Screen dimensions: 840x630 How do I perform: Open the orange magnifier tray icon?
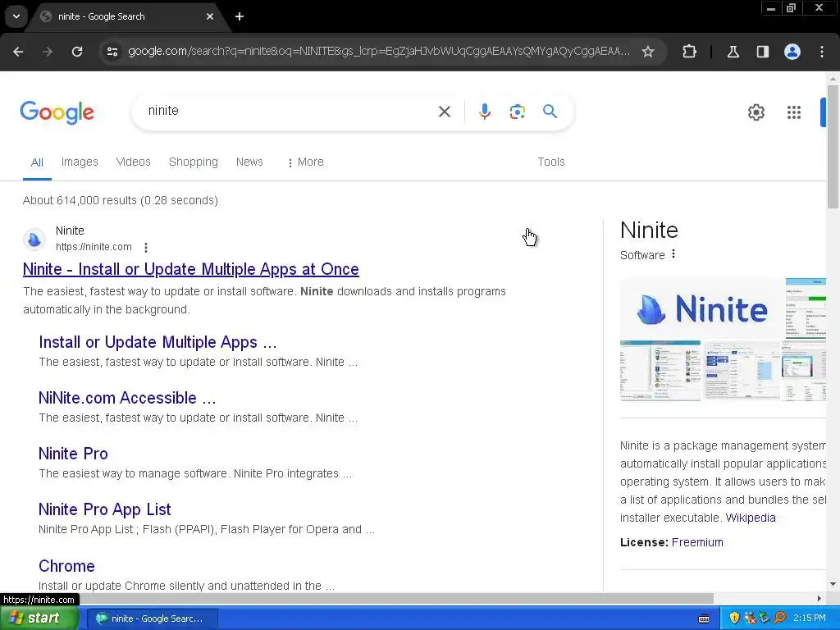pyautogui.click(x=779, y=618)
